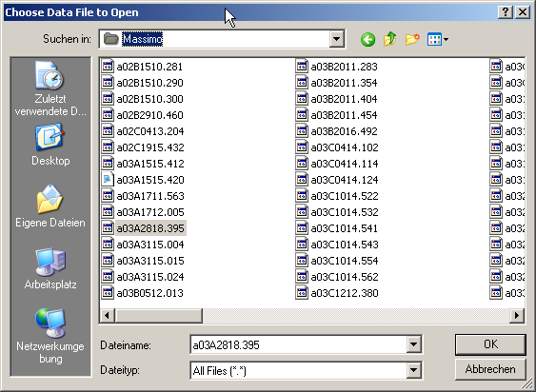The width and height of the screenshot is (536, 392).
Task: Click into the Dateiname text field
Action: pyautogui.click(x=299, y=344)
